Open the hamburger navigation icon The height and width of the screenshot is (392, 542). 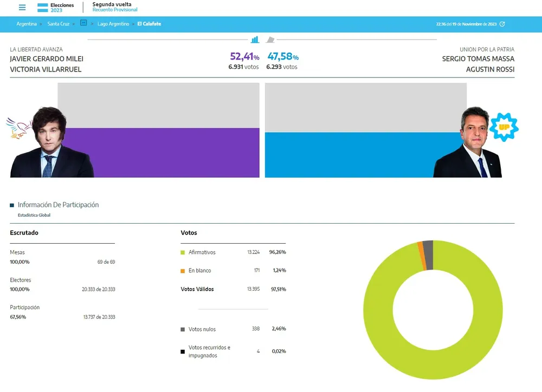[22, 8]
